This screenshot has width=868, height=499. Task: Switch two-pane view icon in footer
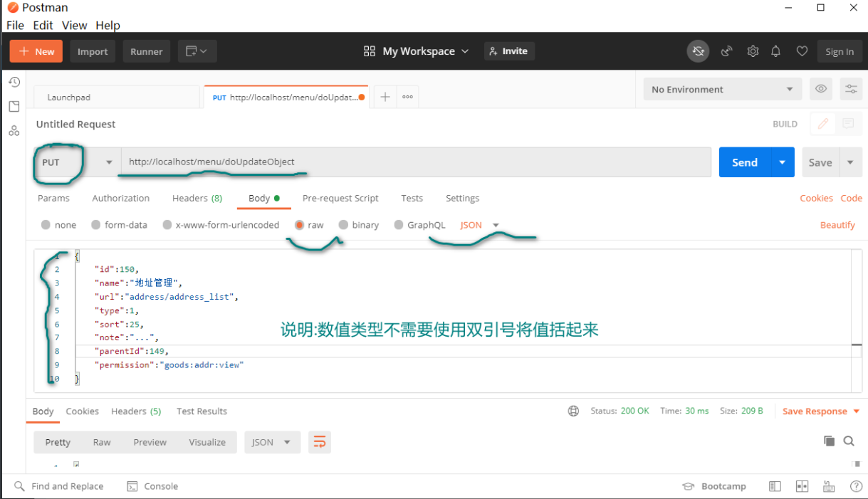coord(802,486)
